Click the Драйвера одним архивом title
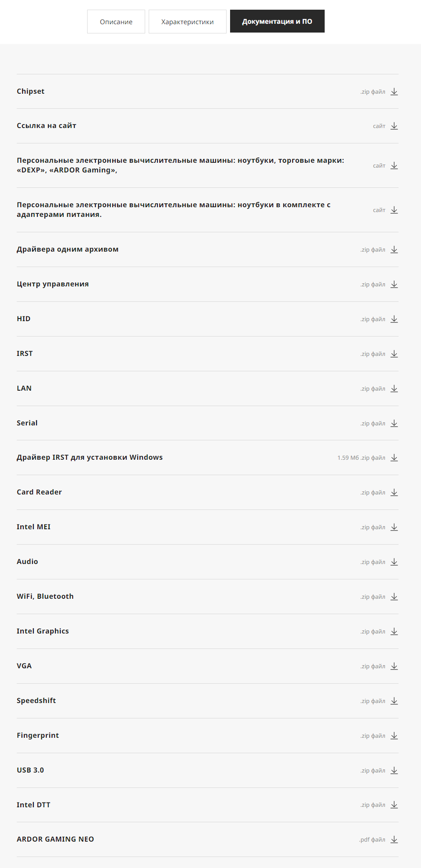Image resolution: width=421 pixels, height=868 pixels. pos(68,249)
